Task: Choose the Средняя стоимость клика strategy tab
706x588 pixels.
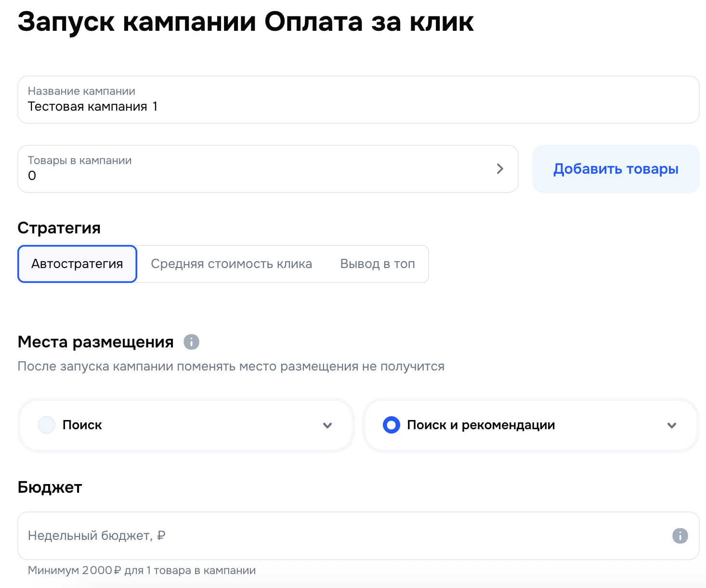Action: coord(231,264)
